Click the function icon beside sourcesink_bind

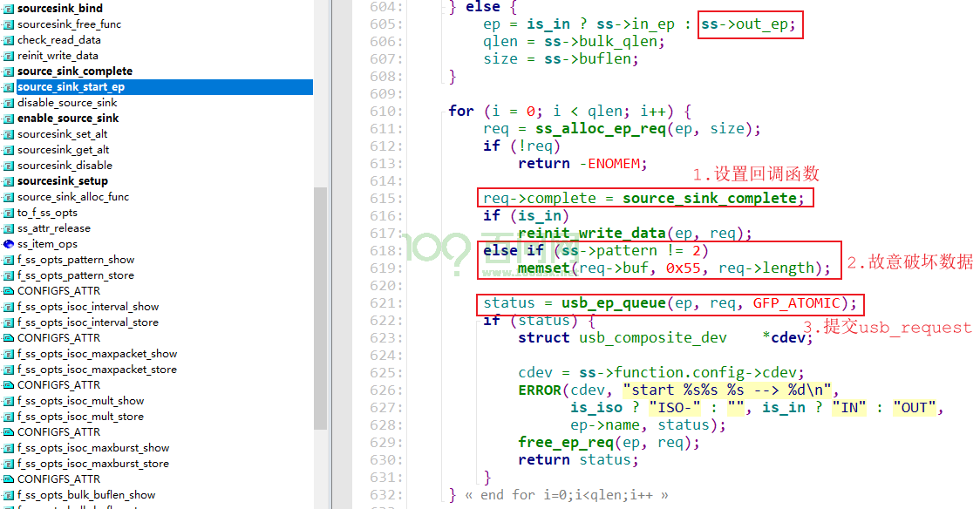pos(8,9)
